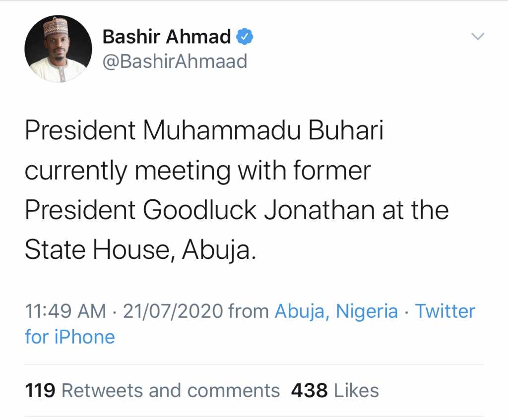Click 'currently meeting with former' tweet line
Screen dimensions: 508x420
[197, 171]
